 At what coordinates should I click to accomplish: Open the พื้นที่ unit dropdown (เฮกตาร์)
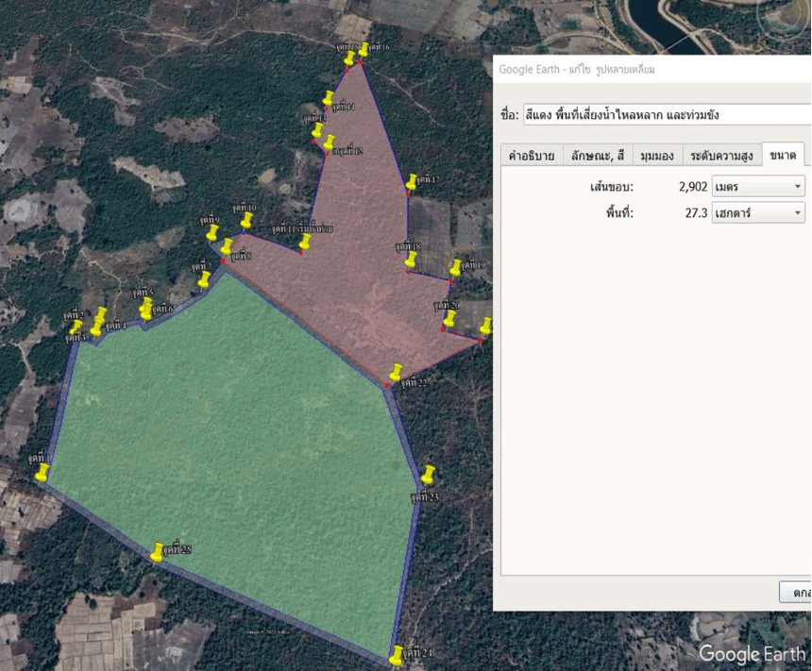point(759,212)
